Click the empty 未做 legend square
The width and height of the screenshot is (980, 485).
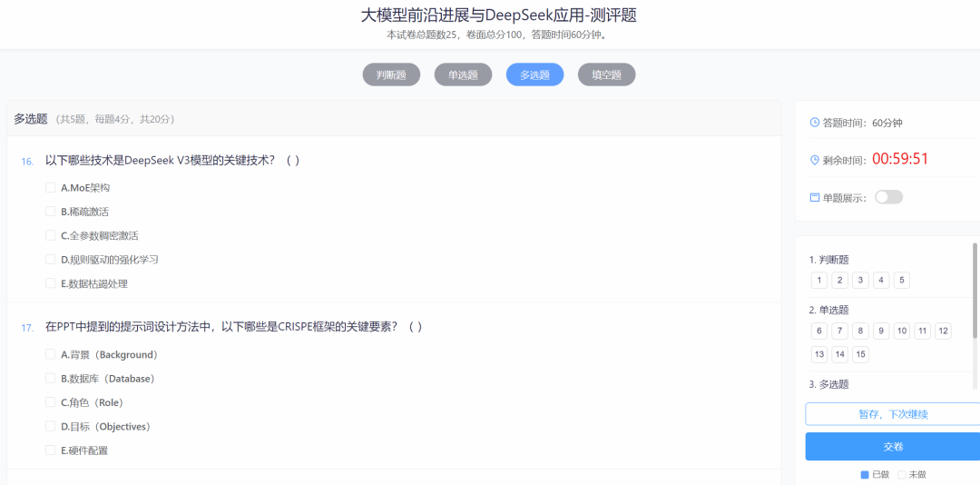(901, 474)
